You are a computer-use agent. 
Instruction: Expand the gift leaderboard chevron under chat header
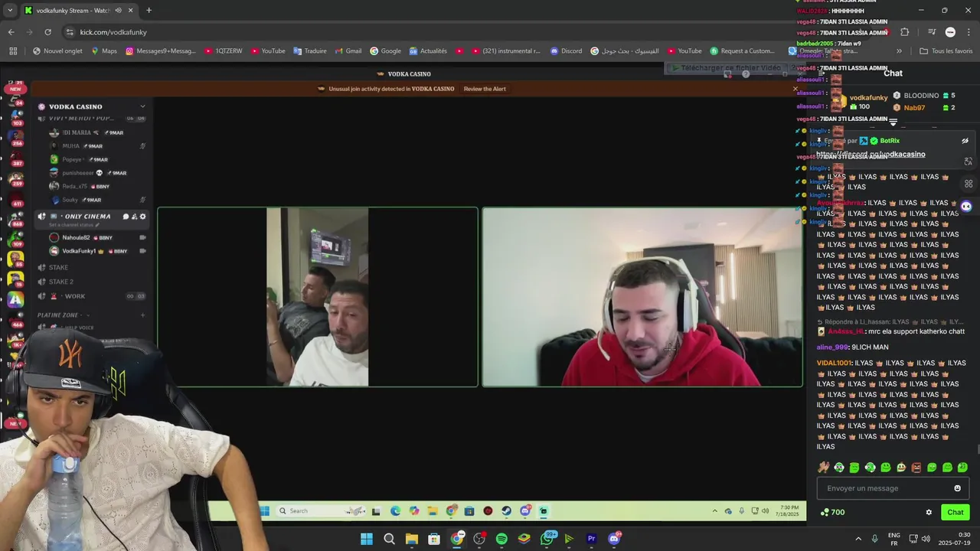(x=893, y=122)
